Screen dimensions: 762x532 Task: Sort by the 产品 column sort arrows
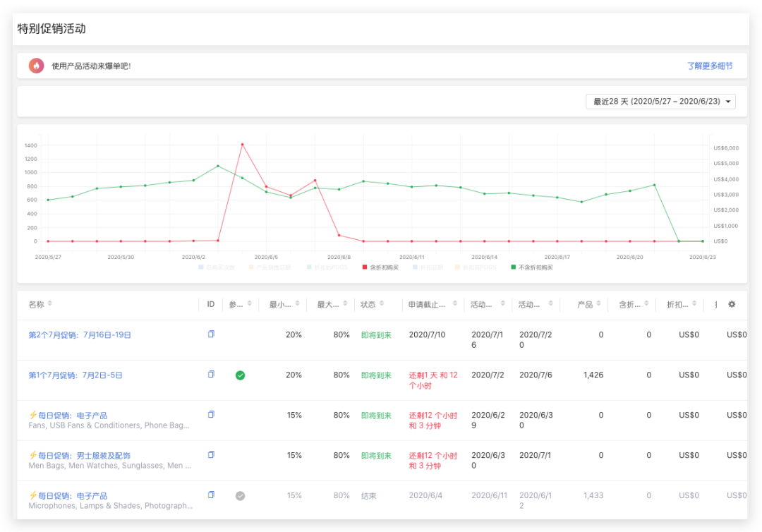pyautogui.click(x=598, y=303)
